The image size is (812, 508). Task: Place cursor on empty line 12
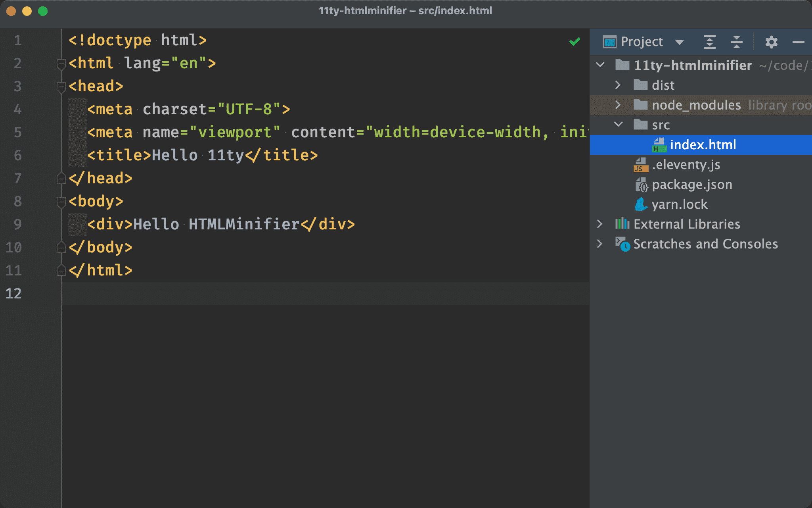pyautogui.click(x=326, y=293)
